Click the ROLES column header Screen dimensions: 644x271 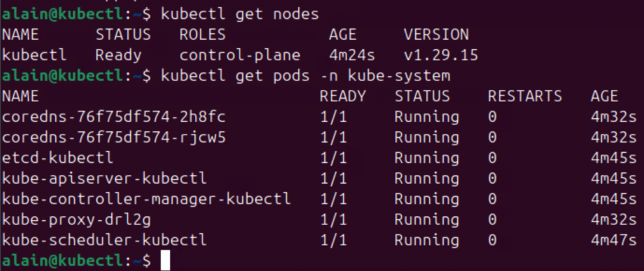click(203, 34)
